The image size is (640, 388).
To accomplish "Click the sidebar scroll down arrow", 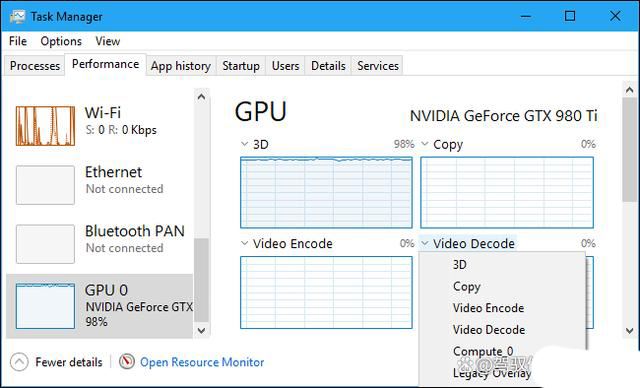I will coord(201,330).
